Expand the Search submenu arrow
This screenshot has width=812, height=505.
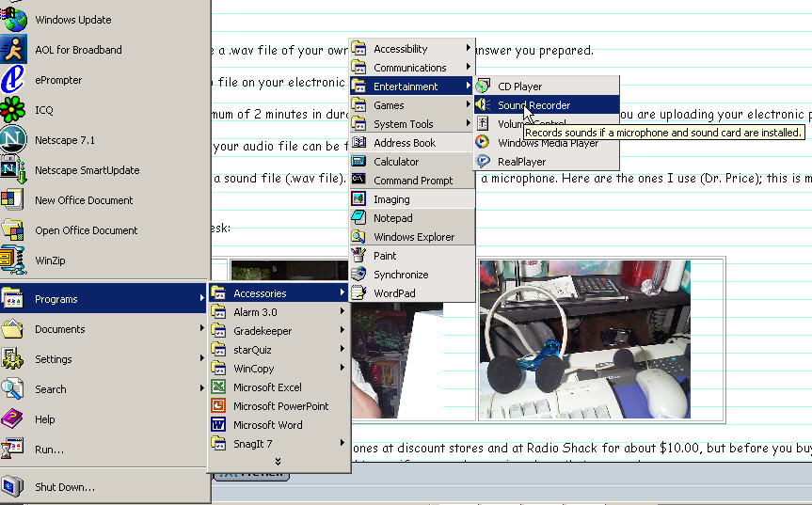click(x=201, y=387)
